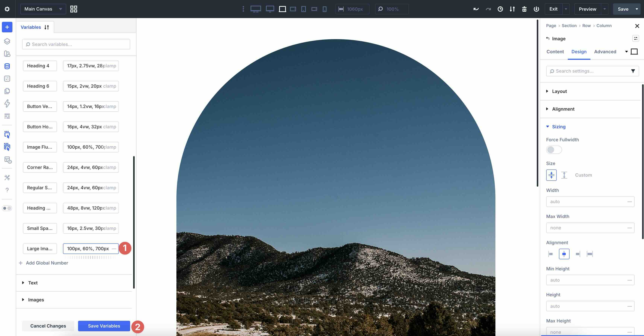Open the Main Canvas dropdown
Image resolution: width=644 pixels, height=336 pixels.
point(43,9)
